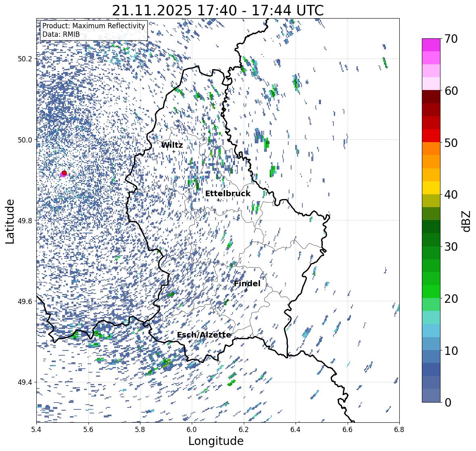The image size is (476, 451).
Task: Select the Wiltz city label
Action: [172, 145]
